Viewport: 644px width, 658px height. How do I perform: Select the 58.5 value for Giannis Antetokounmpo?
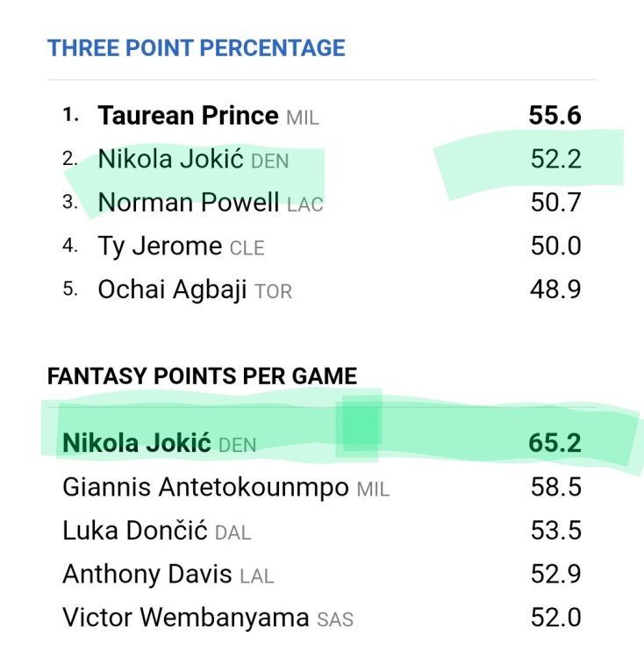pyautogui.click(x=555, y=487)
